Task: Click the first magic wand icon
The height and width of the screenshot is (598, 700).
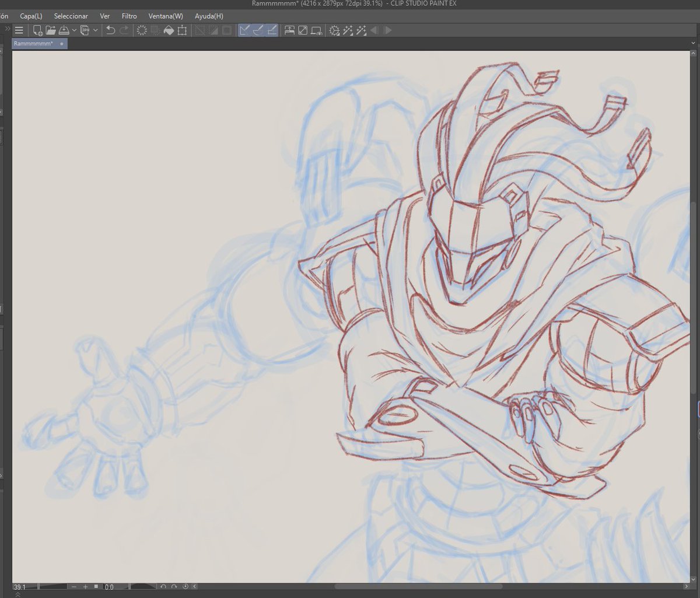Action: click(348, 30)
